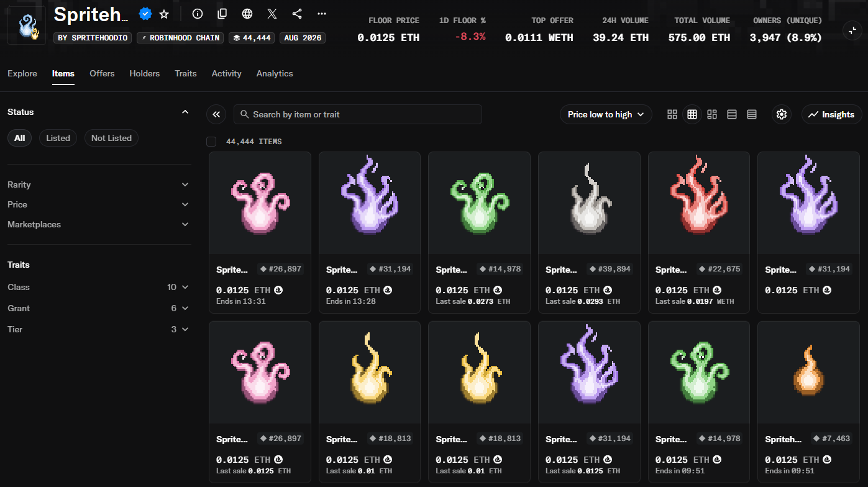868x487 pixels.
Task: Select the Listed status filter
Action: (x=58, y=138)
